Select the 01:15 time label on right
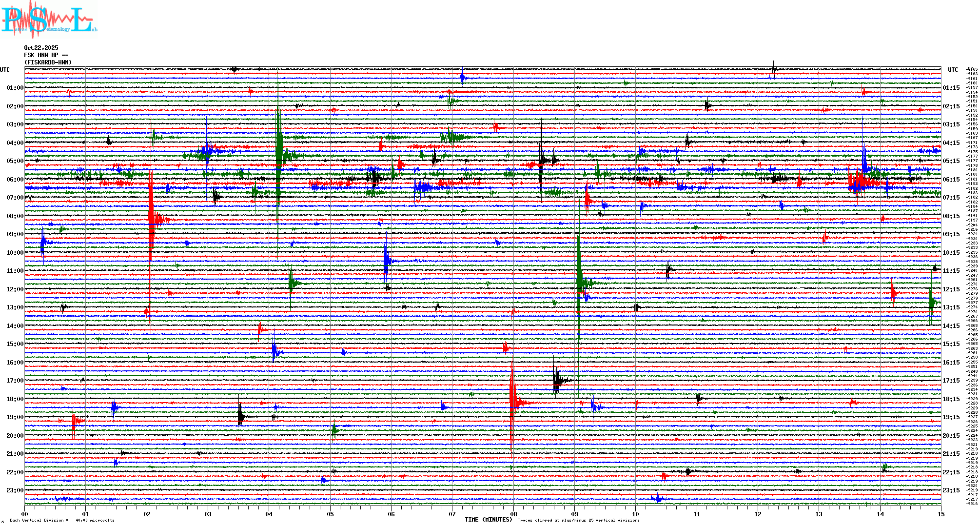 click(951, 88)
